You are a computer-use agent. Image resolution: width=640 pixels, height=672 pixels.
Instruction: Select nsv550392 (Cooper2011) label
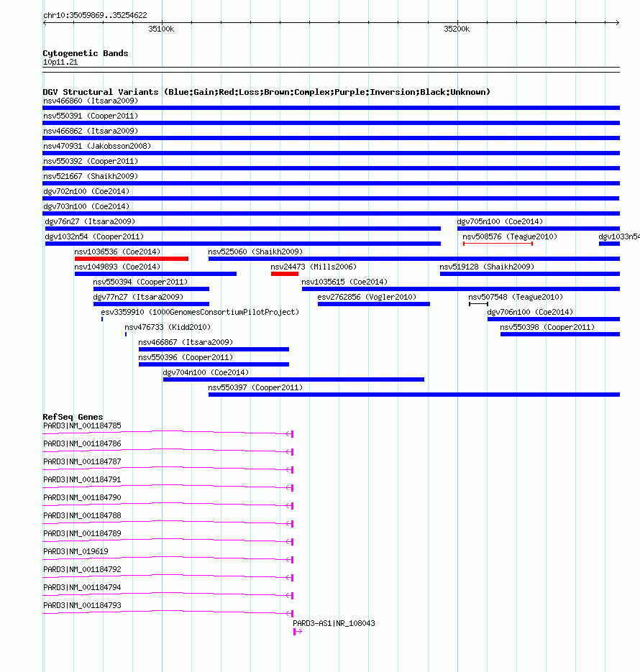(91, 161)
